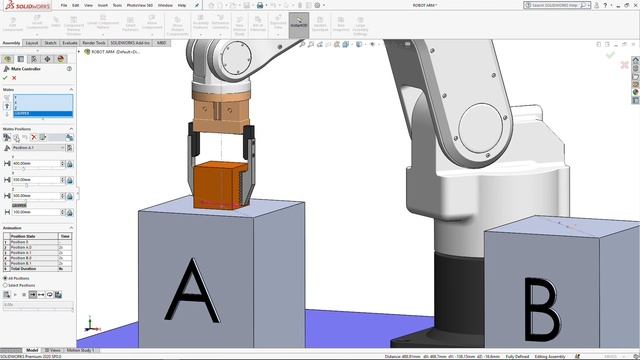The height and width of the screenshot is (360, 640).
Task: Click the Update Position icon in Mates Positions
Action: point(16,138)
